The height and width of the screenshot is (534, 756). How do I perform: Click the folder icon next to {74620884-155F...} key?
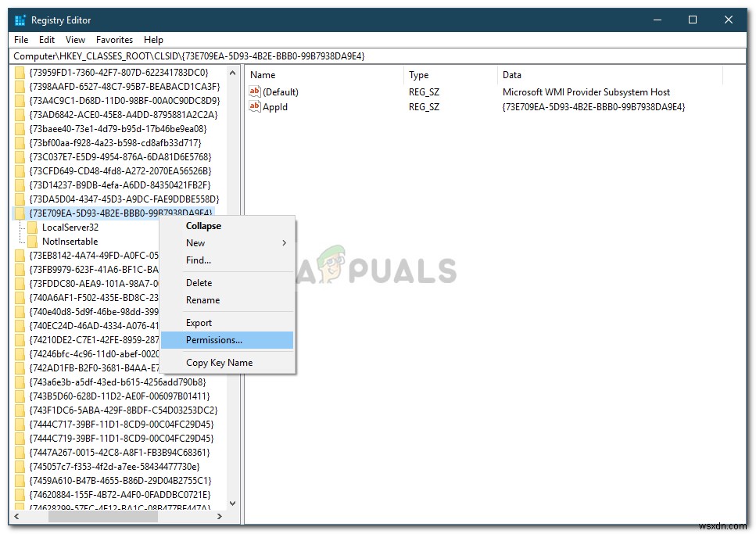coord(20,495)
